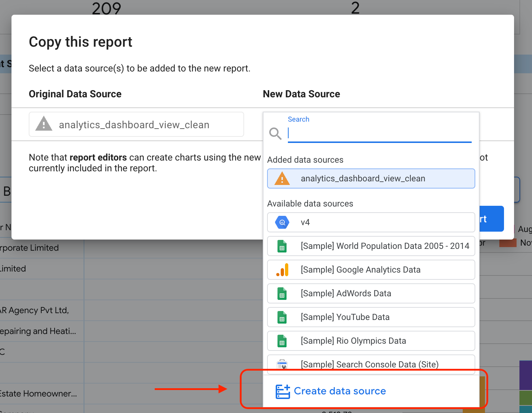532x413 pixels.
Task: Select [Sample] AdWords Data source
Action: [x=371, y=293]
